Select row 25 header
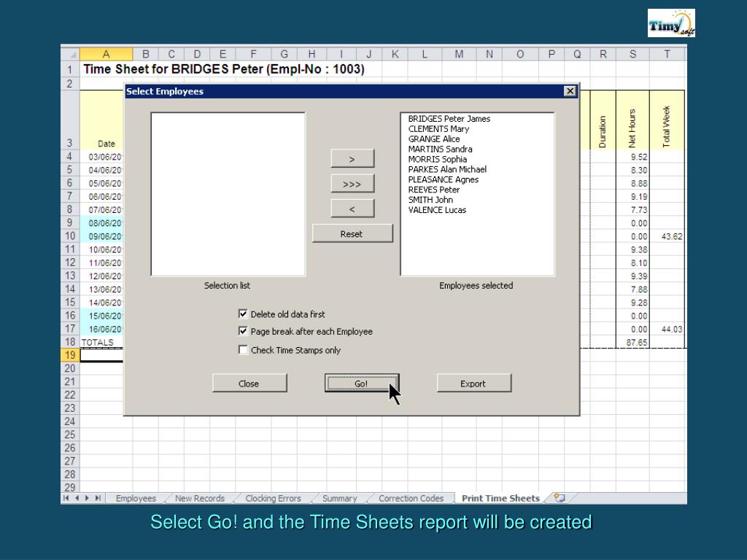The width and height of the screenshot is (747, 560). click(x=70, y=435)
